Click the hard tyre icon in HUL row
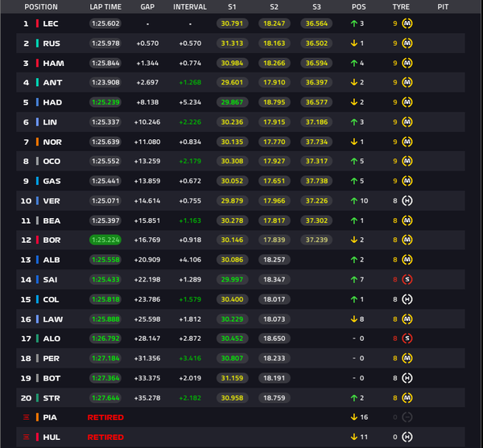 point(407,437)
